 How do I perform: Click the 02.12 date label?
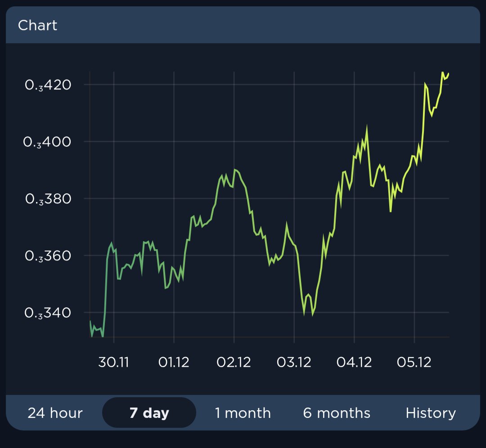[234, 362]
